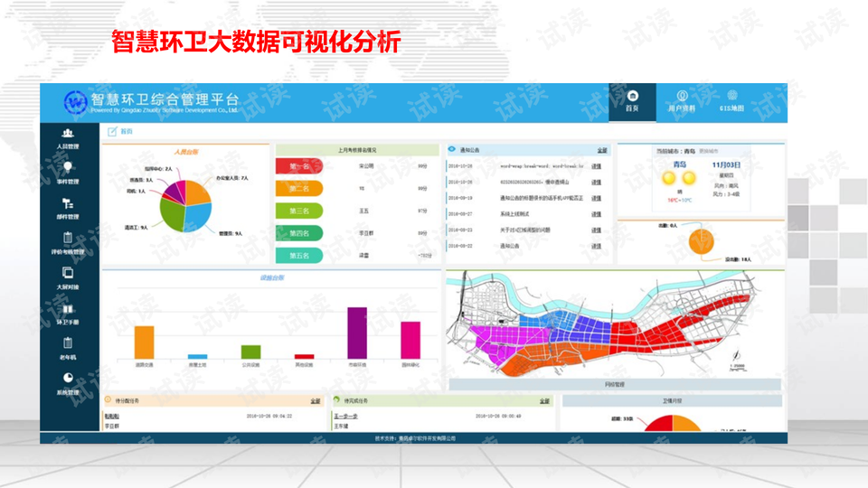This screenshot has height=488, width=868.
Task: Click the edit icon next to 首页 breadcrumb
Action: [112, 132]
